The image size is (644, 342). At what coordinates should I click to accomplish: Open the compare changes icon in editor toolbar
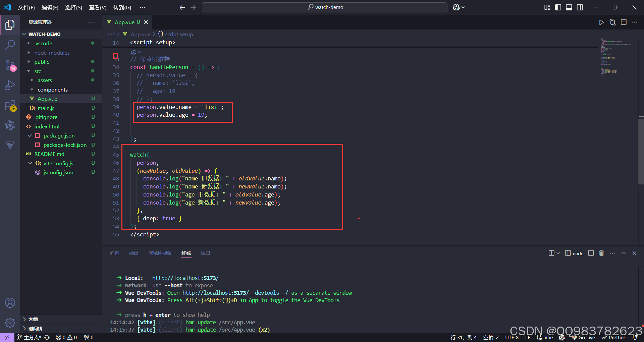click(612, 22)
